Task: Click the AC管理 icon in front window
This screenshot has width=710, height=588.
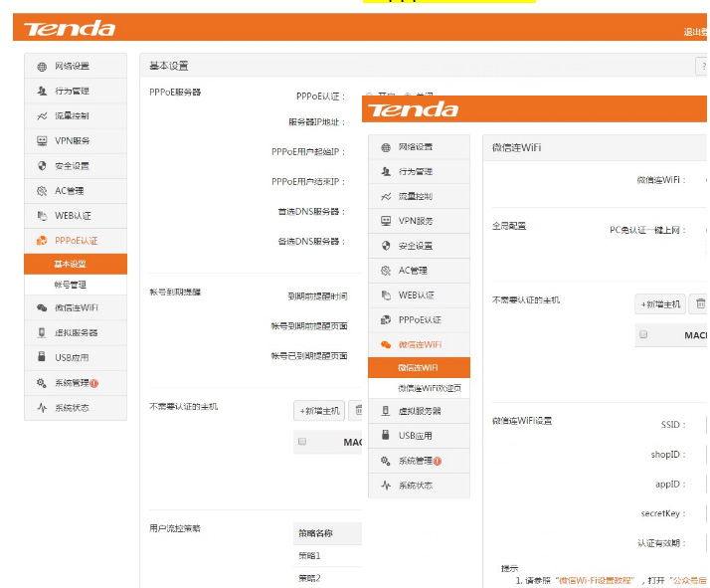Action: click(386, 271)
